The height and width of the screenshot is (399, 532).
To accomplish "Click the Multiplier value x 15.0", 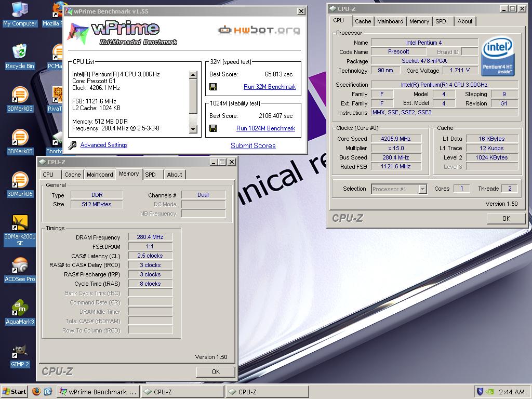I will click(396, 148).
